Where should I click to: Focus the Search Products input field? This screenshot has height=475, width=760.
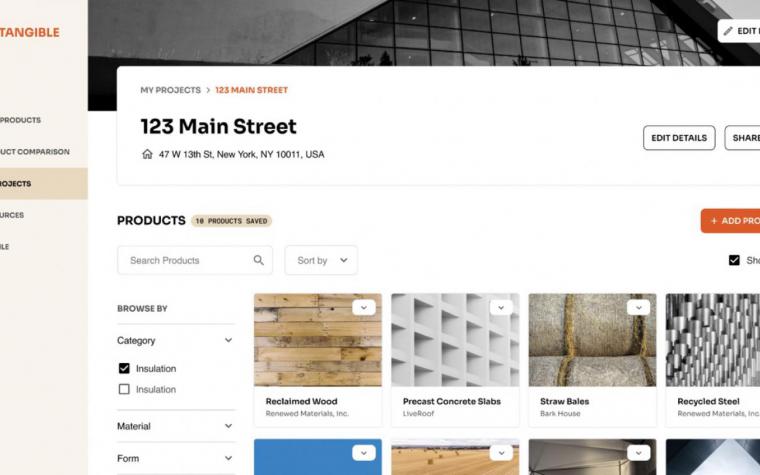point(195,260)
